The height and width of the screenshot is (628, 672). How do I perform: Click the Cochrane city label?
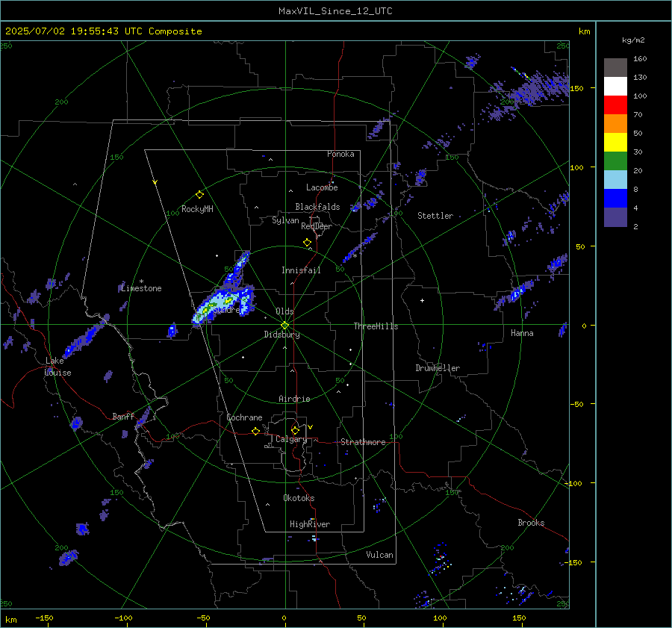(x=244, y=417)
